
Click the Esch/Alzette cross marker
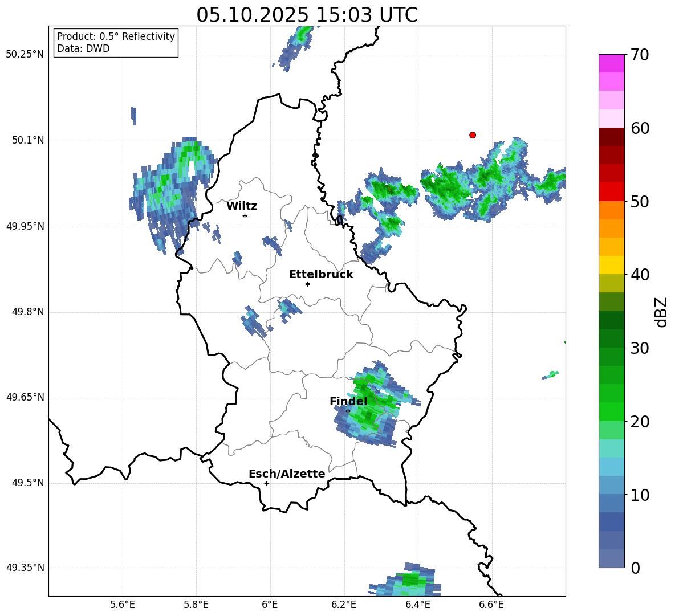(266, 483)
